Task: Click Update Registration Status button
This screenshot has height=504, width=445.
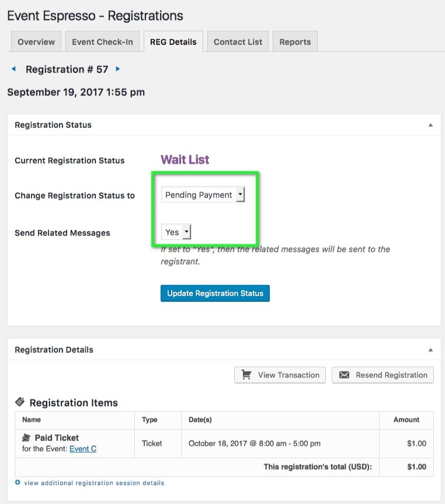Action: [x=215, y=293]
